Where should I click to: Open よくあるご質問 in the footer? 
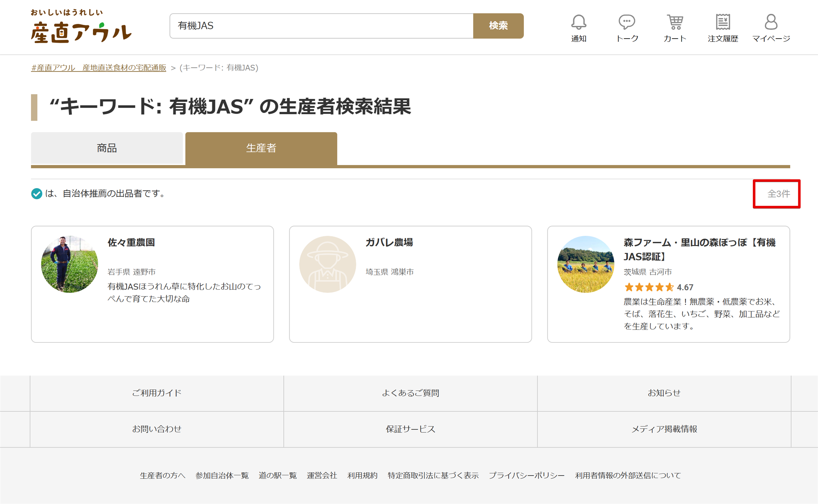click(x=410, y=393)
